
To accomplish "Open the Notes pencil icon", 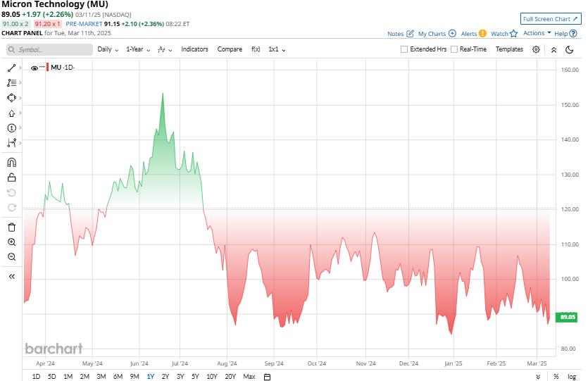I will pyautogui.click(x=411, y=33).
